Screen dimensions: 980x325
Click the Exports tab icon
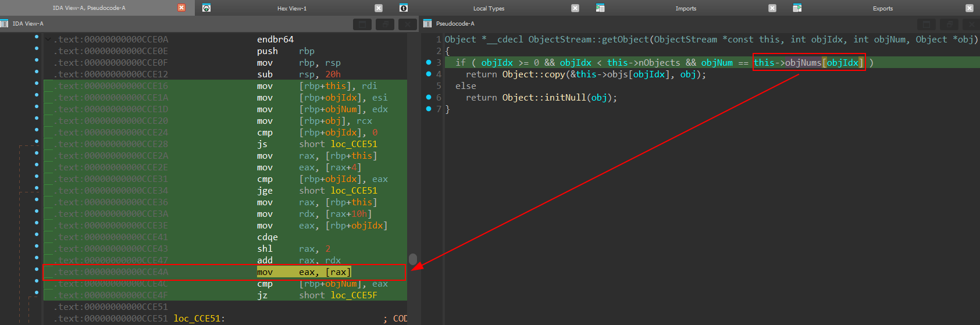797,8
